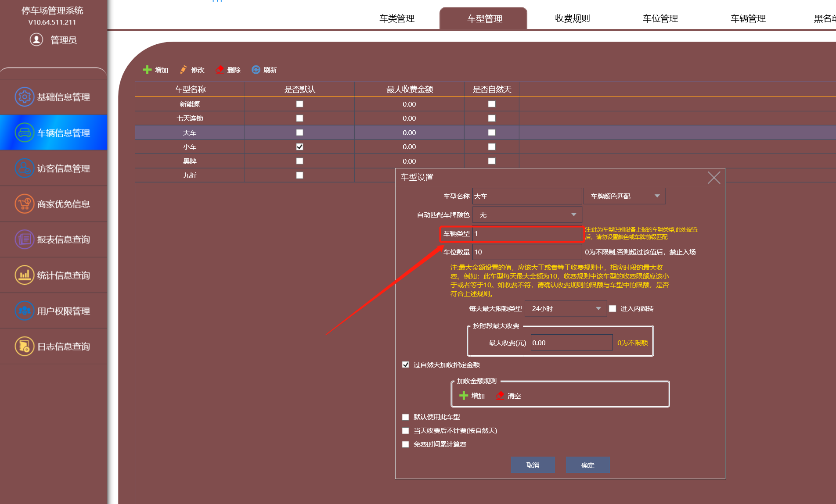Switch to the 车辆管理 tab
836x504 pixels.
(x=748, y=18)
